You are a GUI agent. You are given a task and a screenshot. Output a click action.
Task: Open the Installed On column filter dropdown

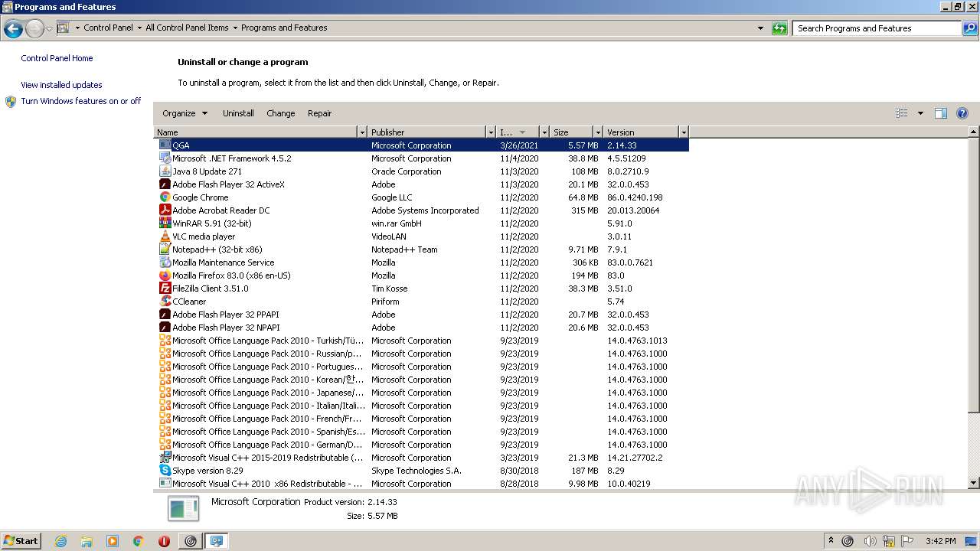tap(544, 132)
